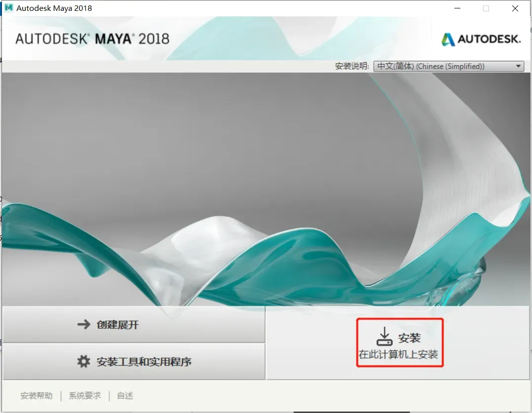Screen dimensions: 532x413
Task: Click the AUTODESK wordmark at top right
Action: 489,39
